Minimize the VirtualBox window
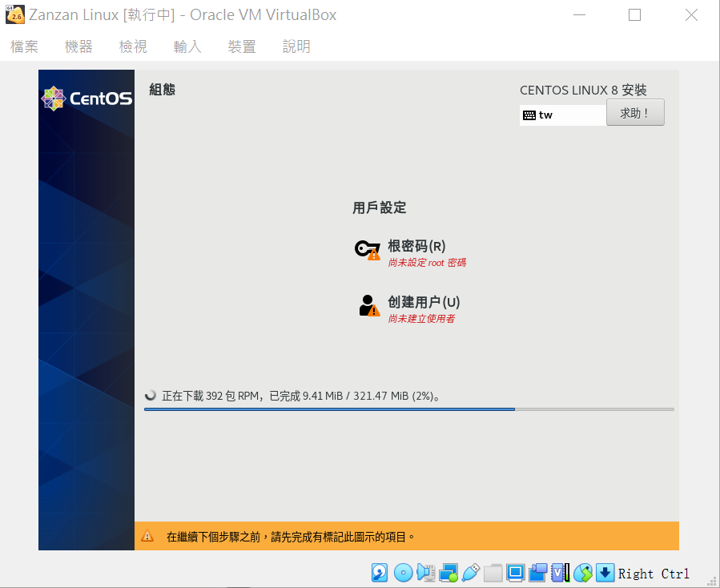 [580, 15]
